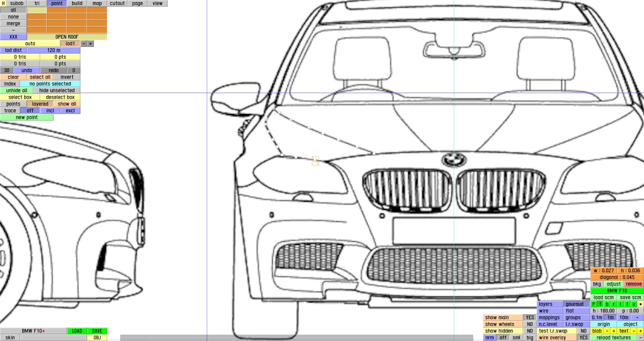Open the mappings display option
This screenshot has height=341, width=644.
pyautogui.click(x=549, y=318)
